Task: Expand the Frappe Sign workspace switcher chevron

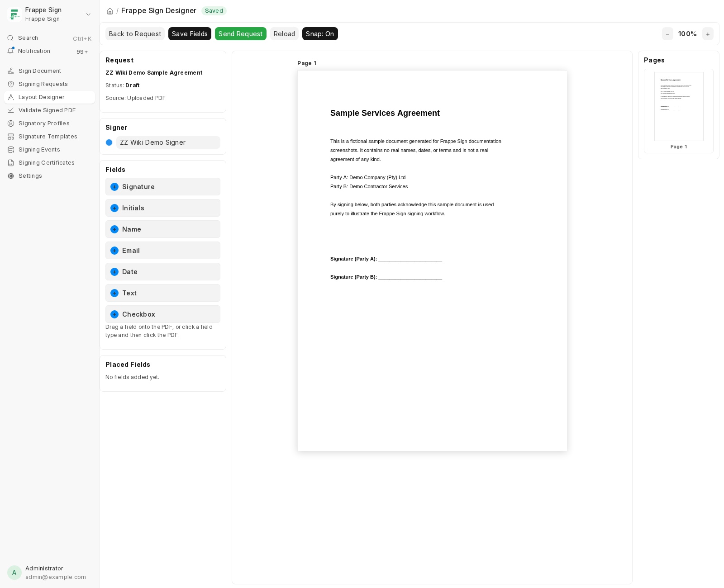Action: (x=88, y=14)
